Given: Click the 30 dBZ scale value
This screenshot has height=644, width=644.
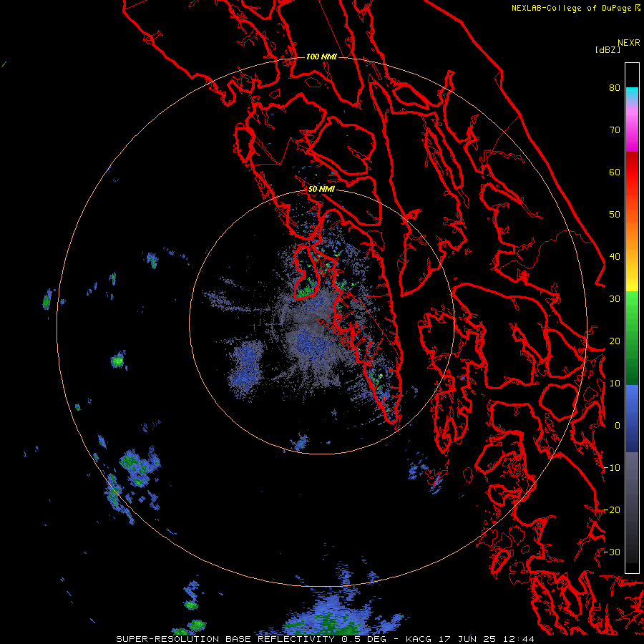Looking at the screenshot, I should coord(615,299).
